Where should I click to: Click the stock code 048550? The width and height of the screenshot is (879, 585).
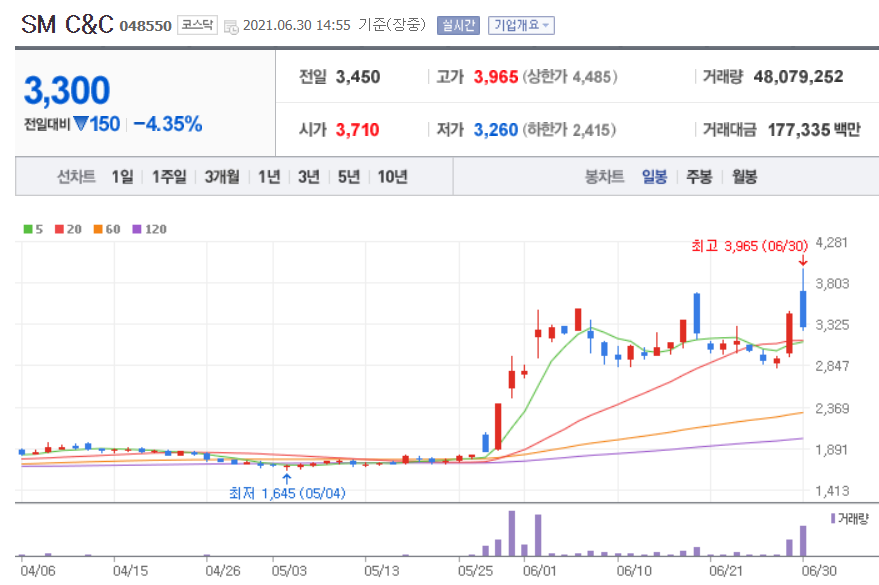click(145, 26)
